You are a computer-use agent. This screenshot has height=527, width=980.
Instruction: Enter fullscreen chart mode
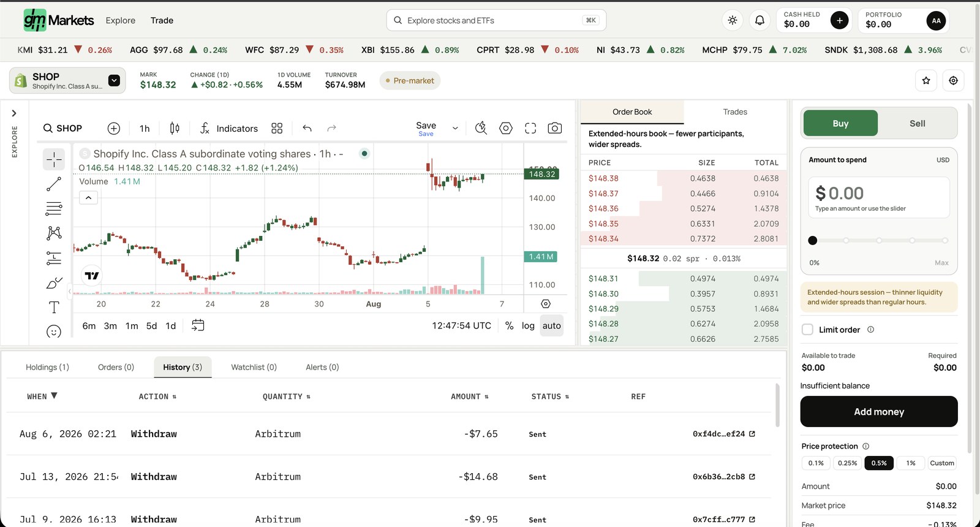click(530, 128)
